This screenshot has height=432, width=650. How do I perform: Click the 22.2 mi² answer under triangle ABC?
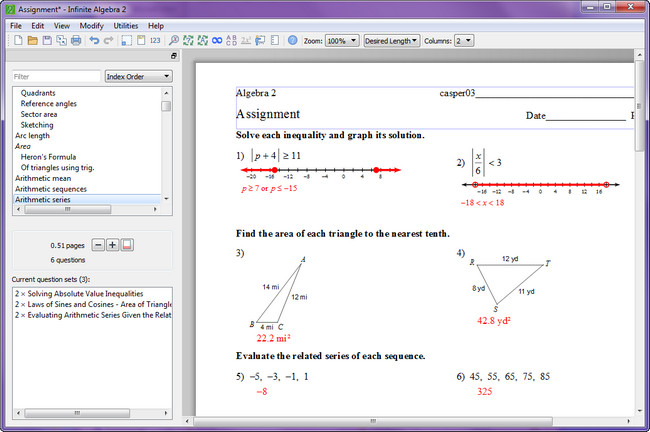[273, 338]
